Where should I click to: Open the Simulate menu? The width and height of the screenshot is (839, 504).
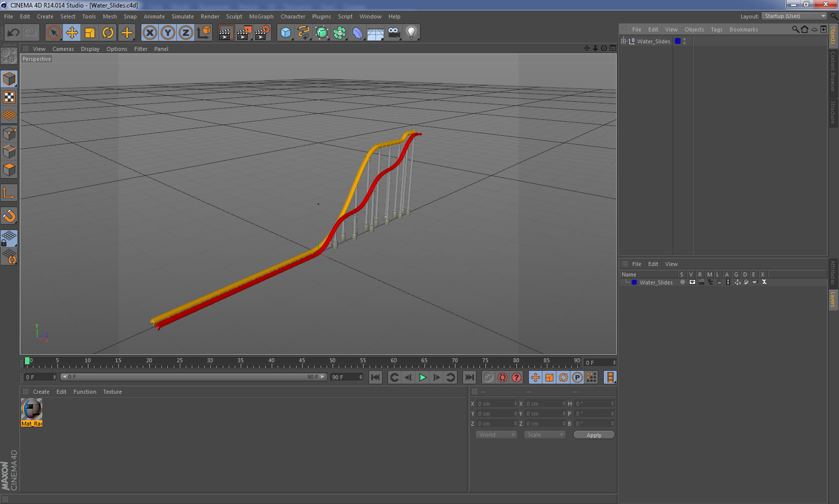coord(182,16)
